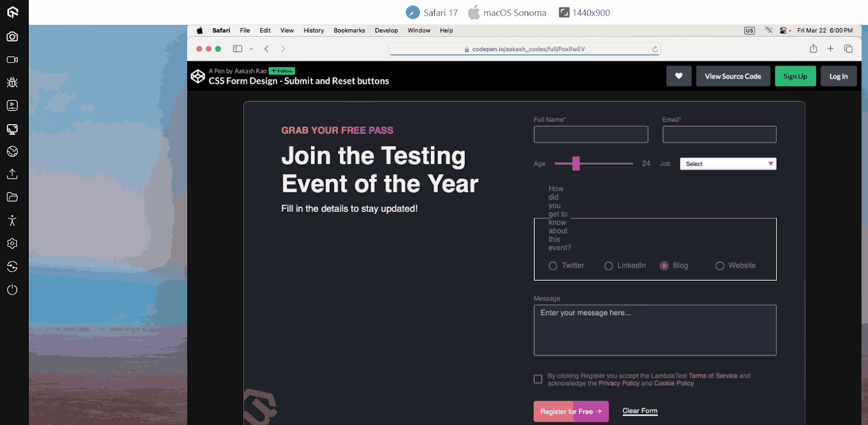
Task: Open the globe/network icon in sidebar
Action: click(12, 151)
